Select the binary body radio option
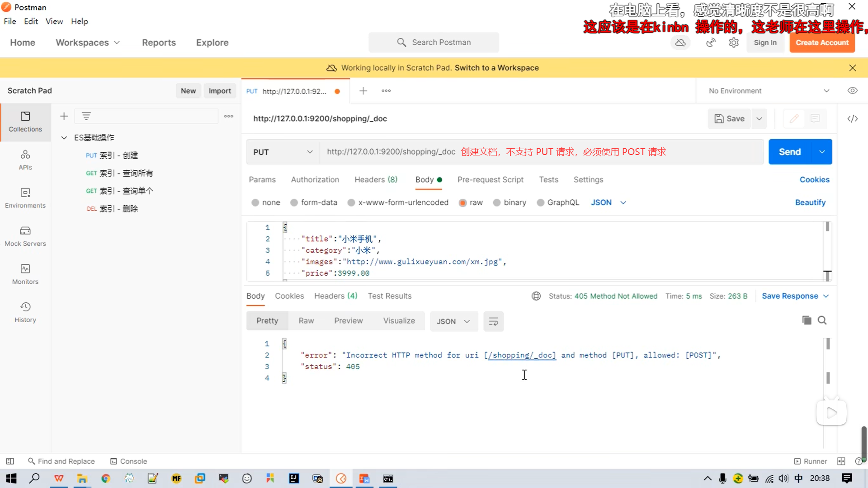 click(497, 203)
